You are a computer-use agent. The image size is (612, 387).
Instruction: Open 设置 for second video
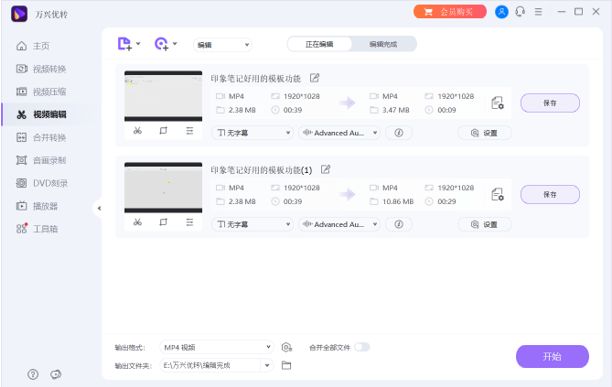click(484, 224)
